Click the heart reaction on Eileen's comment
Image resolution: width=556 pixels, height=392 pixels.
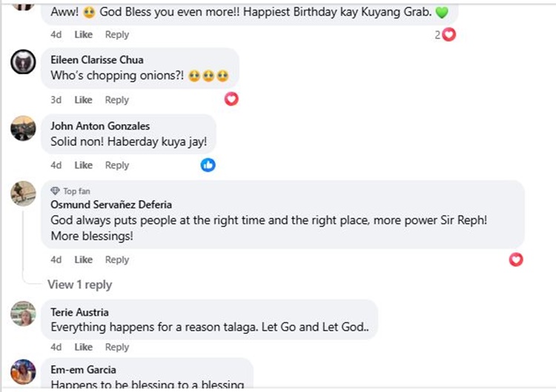231,99
